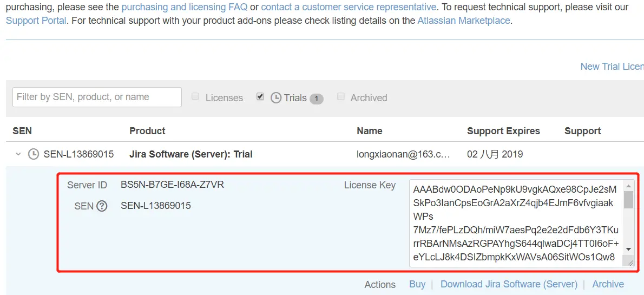Viewport: 644px width, 295px height.
Task: Open contact a customer service representative link
Action: [x=349, y=7]
